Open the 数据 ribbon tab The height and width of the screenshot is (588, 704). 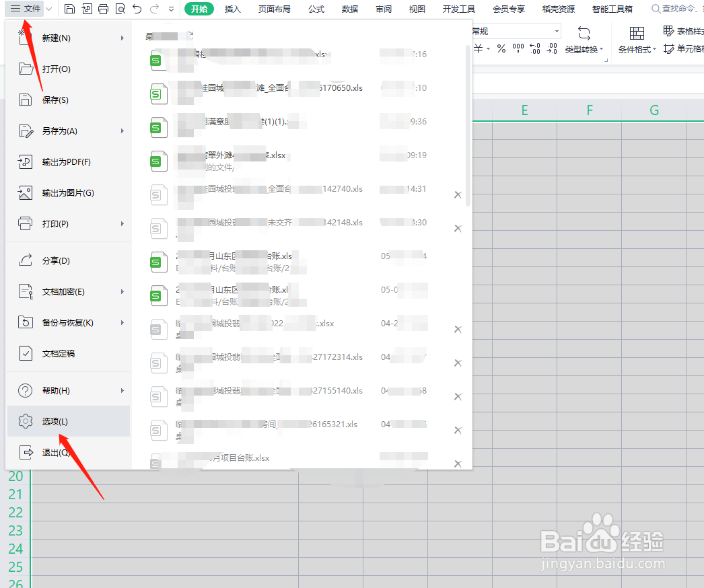coord(350,9)
